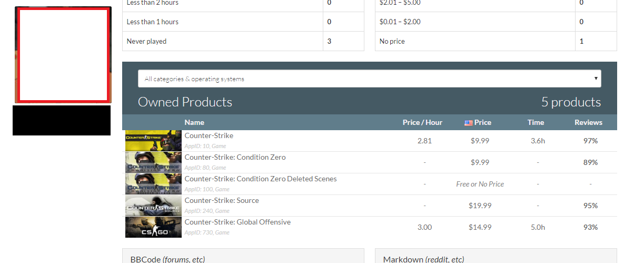Click the 97% review score for Counter-Strike

coord(590,141)
